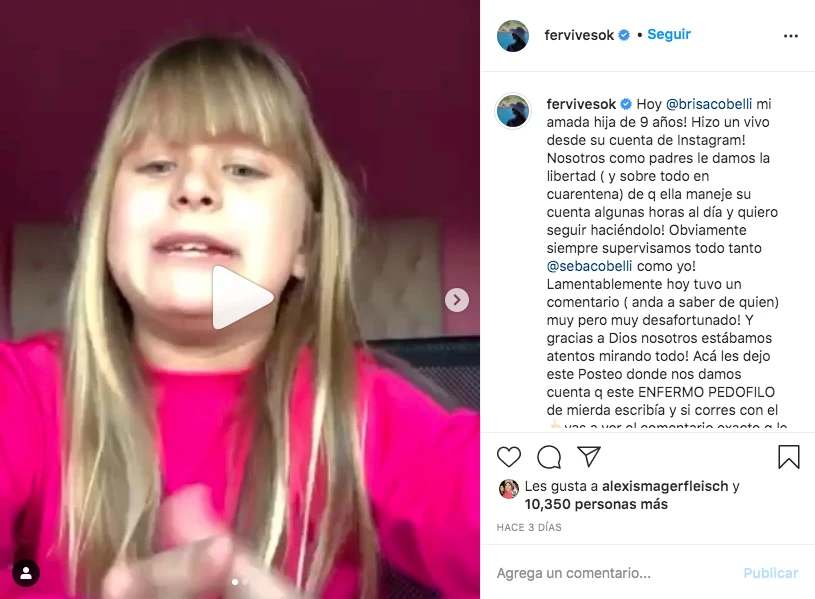Open the fervivesok username in the header
This screenshot has height=599, width=815.
pyautogui.click(x=579, y=35)
